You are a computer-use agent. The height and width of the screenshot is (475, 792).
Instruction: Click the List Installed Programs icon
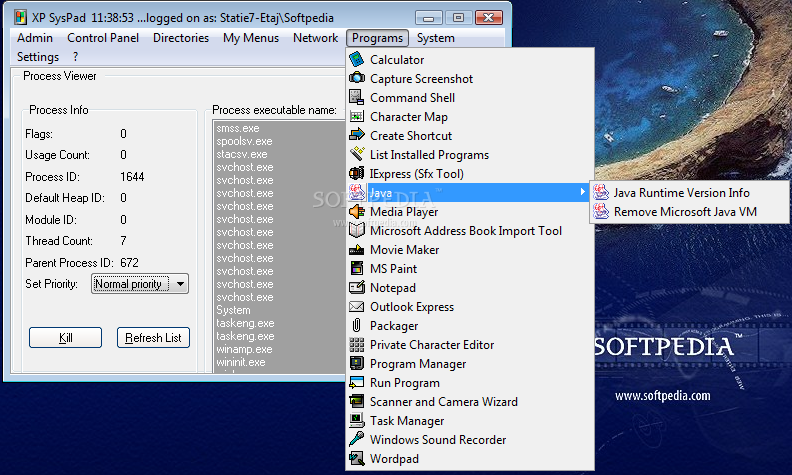pos(357,155)
